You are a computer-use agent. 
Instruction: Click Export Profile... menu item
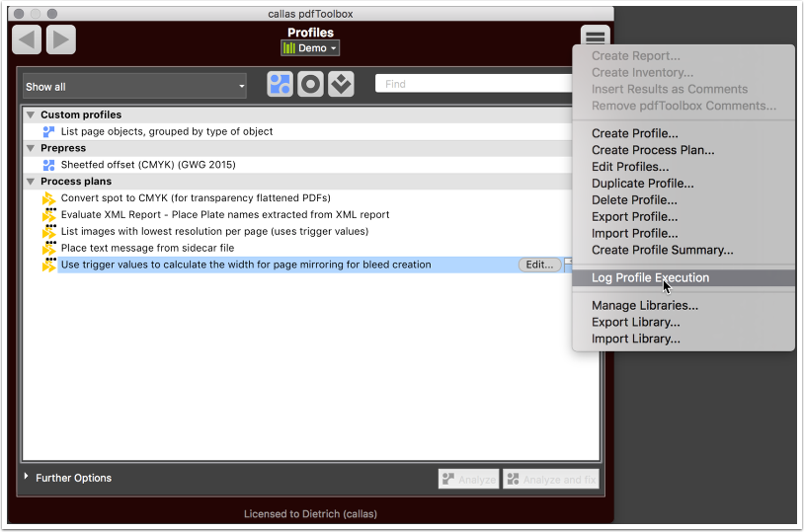point(634,217)
